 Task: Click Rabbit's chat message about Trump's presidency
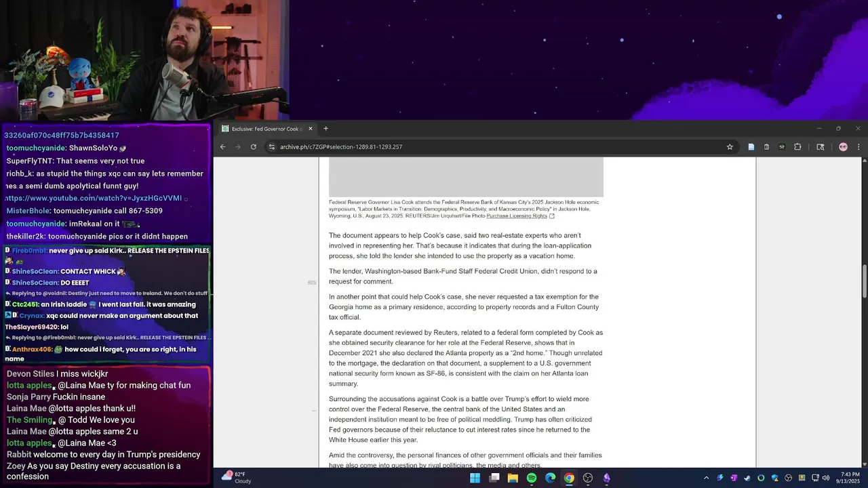point(103,455)
